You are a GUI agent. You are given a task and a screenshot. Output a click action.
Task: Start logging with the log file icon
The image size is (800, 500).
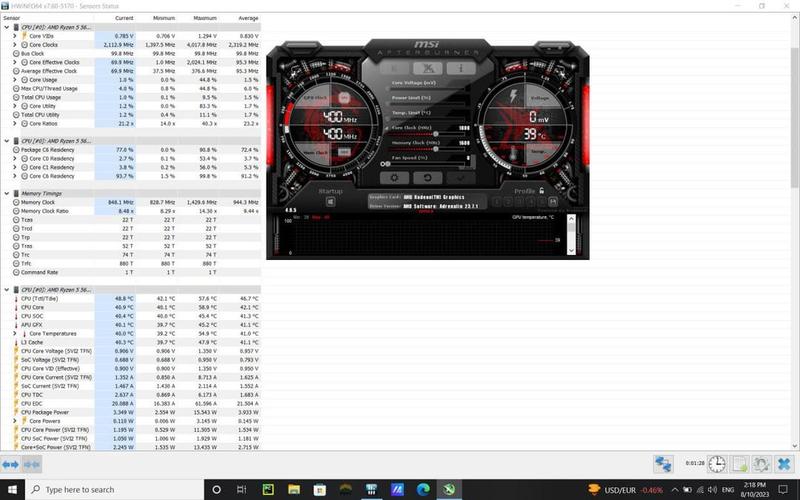pyautogui.click(x=740, y=464)
